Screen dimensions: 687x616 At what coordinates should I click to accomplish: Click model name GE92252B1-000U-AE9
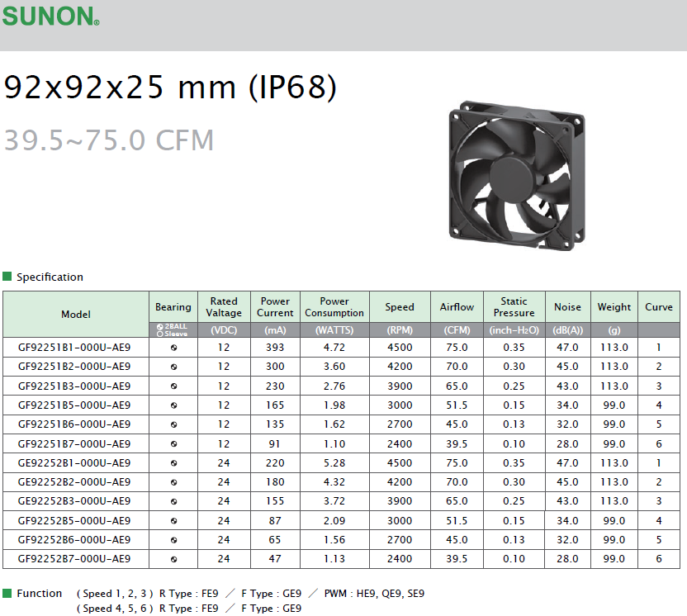pos(74,462)
